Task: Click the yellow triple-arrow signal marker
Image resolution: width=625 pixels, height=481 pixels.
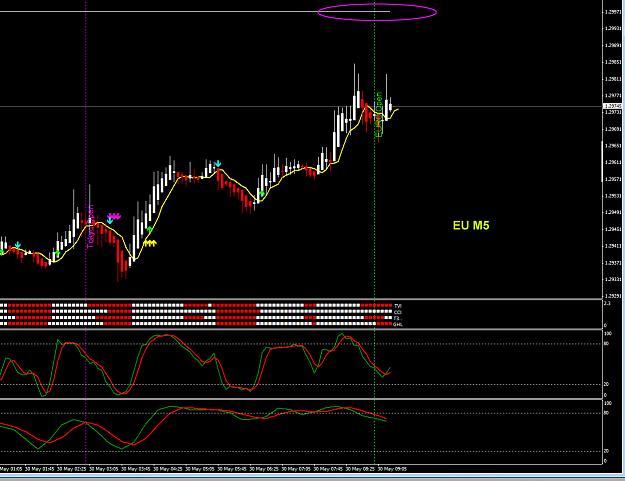Action: pos(150,243)
